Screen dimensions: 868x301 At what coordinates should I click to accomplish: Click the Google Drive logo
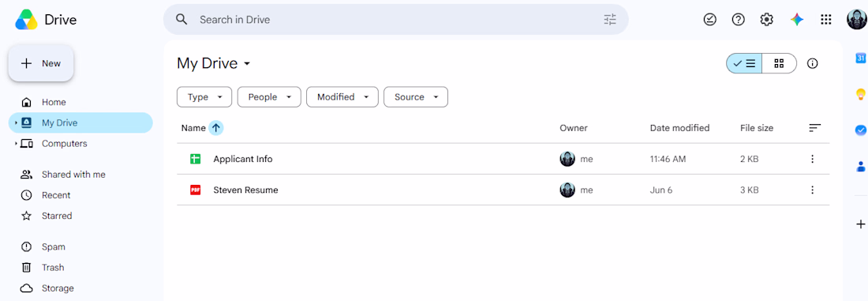coord(27,20)
